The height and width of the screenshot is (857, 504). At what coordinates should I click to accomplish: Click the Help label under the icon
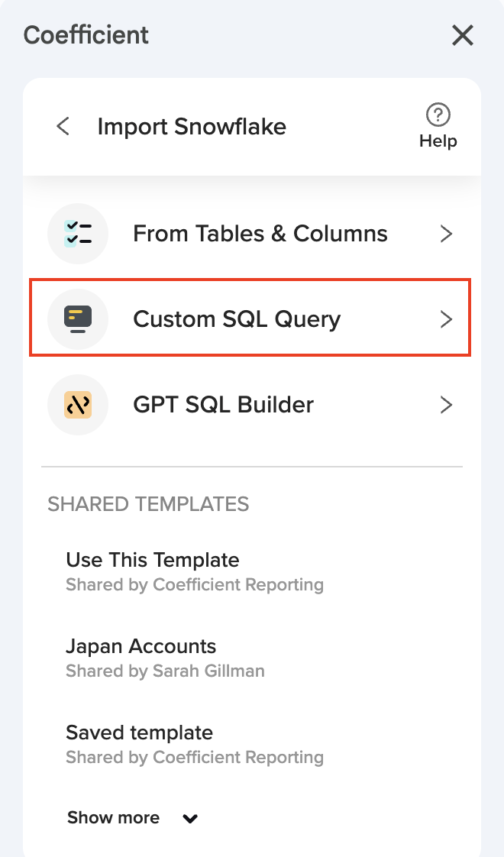click(x=438, y=141)
